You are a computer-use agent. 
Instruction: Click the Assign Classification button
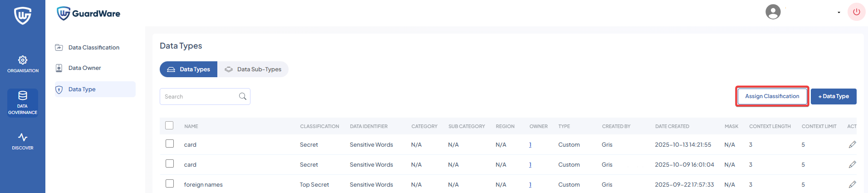pos(772,96)
